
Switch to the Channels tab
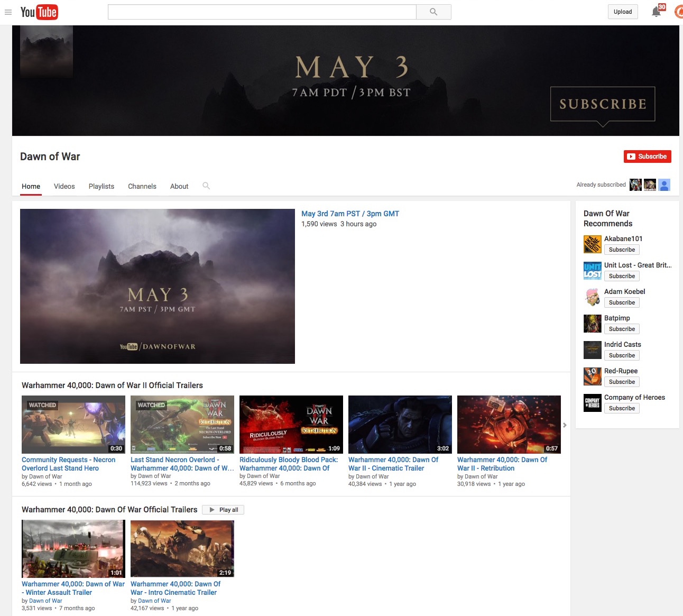click(x=142, y=186)
